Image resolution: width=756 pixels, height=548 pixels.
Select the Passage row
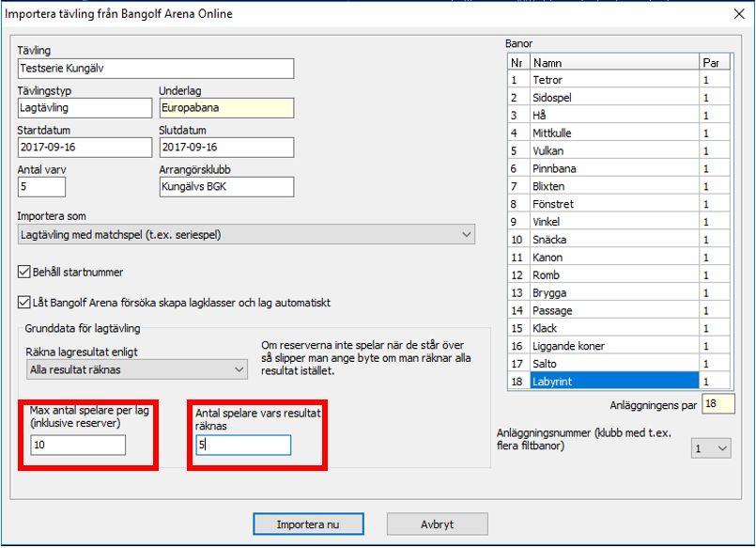point(619,311)
